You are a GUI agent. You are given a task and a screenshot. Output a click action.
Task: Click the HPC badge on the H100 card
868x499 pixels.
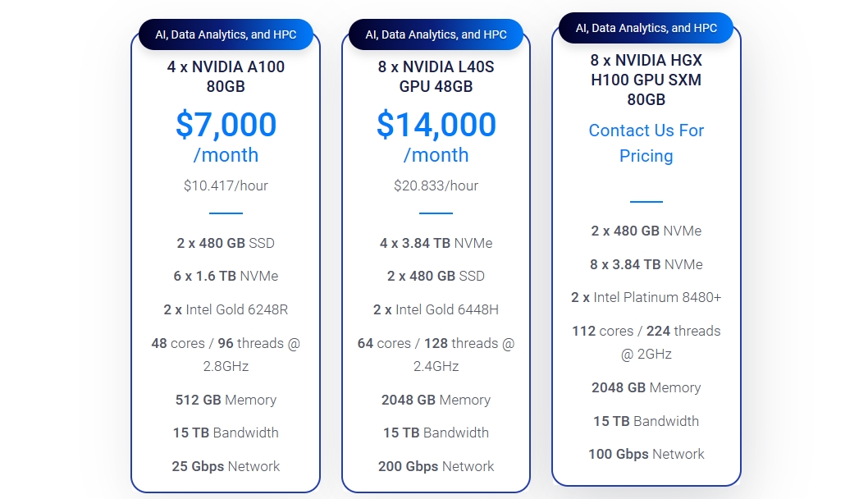coord(646,28)
